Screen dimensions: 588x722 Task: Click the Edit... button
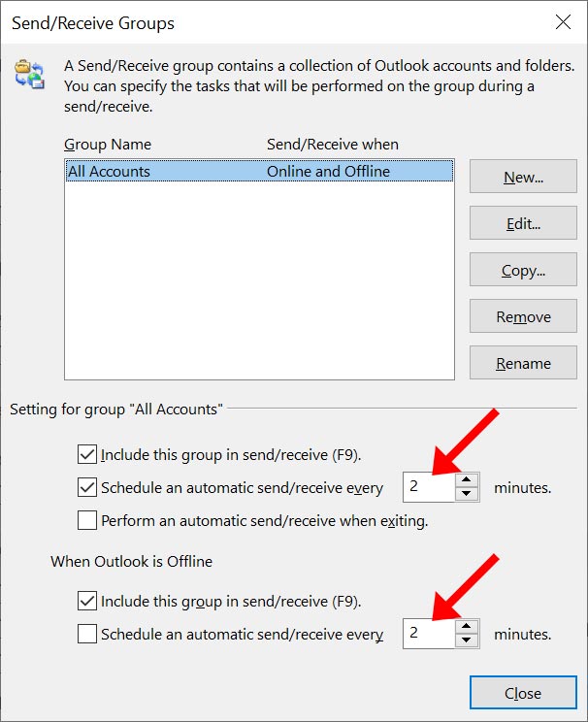[523, 223]
